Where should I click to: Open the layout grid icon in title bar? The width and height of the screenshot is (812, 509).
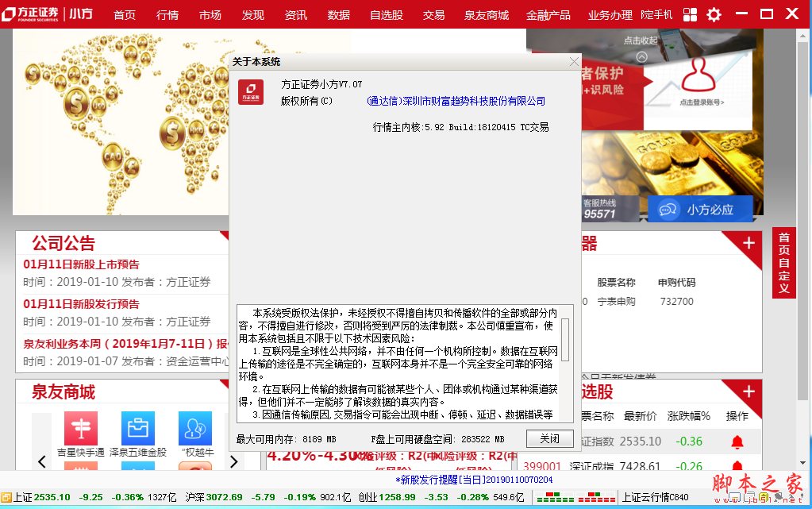tap(690, 14)
